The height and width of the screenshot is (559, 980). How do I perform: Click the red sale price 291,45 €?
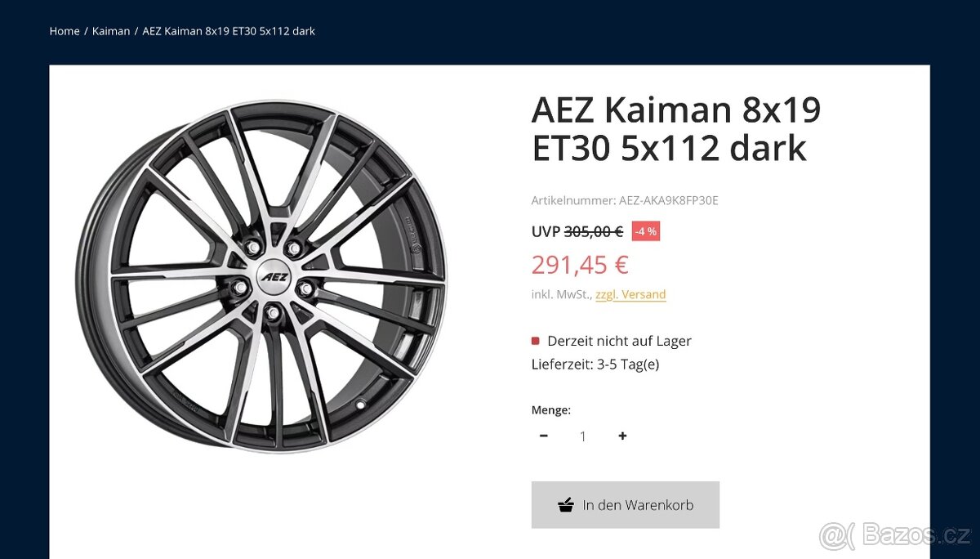point(580,263)
